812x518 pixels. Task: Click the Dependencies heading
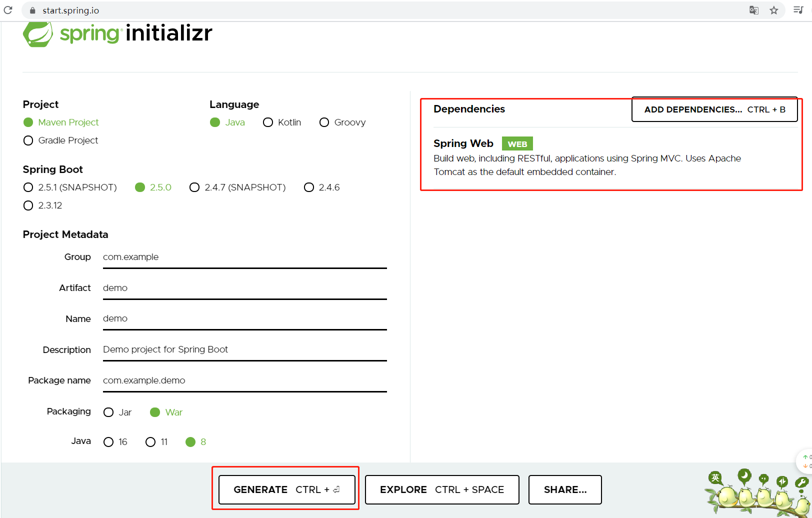point(469,109)
